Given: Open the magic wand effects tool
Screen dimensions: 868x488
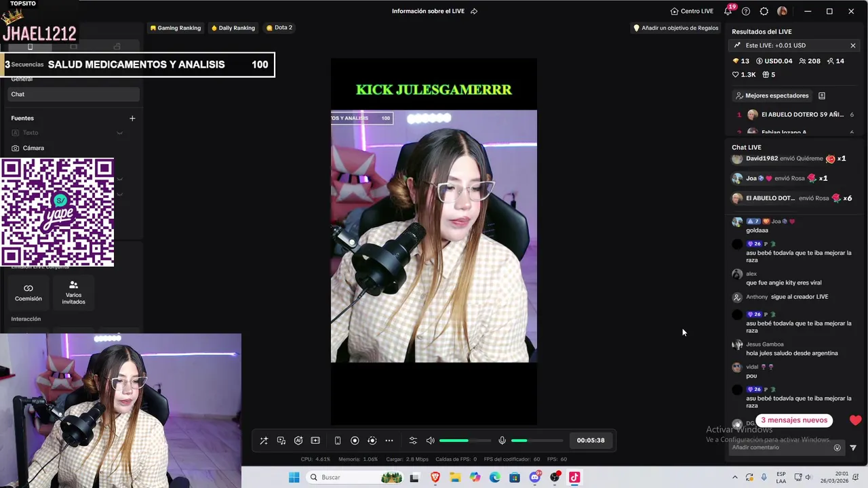Looking at the screenshot, I should [x=264, y=441].
